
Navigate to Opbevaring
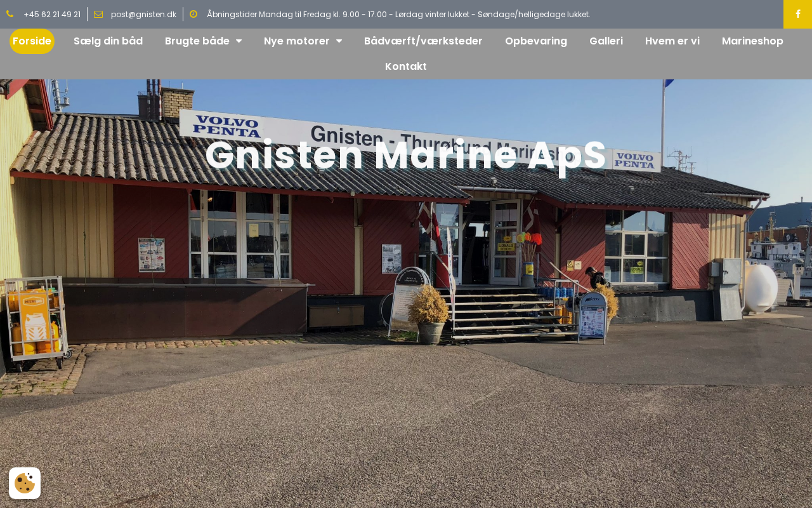coord(536,41)
